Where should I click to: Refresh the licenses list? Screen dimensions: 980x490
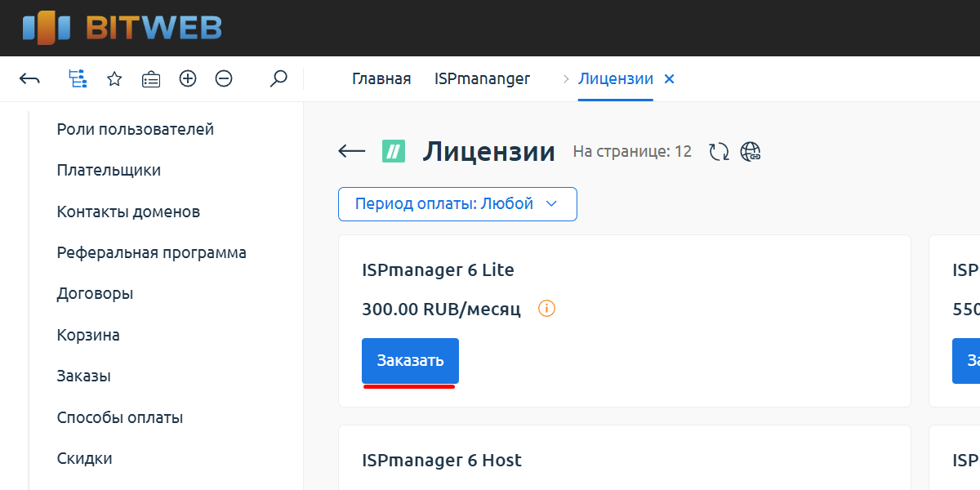(719, 152)
